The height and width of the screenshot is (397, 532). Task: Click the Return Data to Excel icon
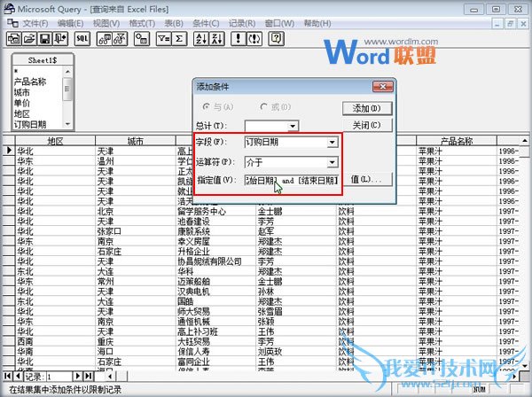tap(60, 39)
